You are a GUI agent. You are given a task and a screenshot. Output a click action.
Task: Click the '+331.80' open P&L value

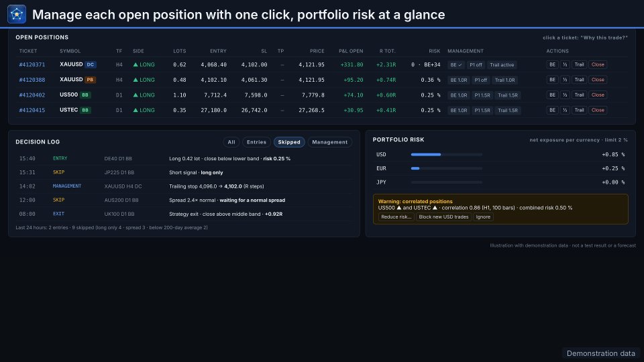tap(354, 64)
